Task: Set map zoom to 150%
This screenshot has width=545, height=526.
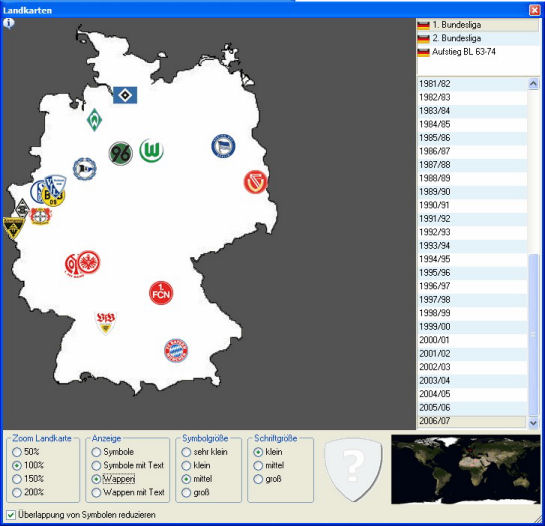Action: point(28,479)
